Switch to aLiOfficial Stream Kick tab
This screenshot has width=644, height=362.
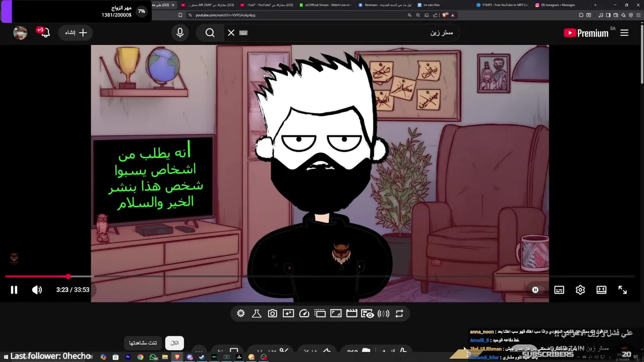(x=326, y=5)
